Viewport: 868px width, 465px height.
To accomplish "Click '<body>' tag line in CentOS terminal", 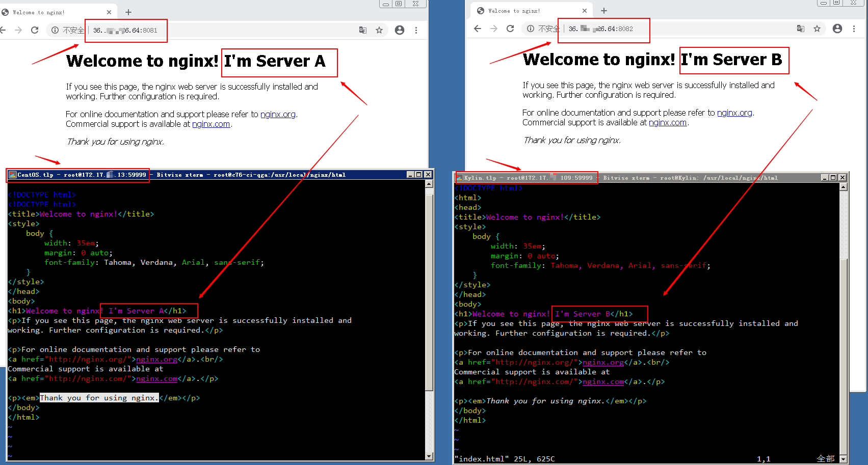I will pyautogui.click(x=21, y=302).
